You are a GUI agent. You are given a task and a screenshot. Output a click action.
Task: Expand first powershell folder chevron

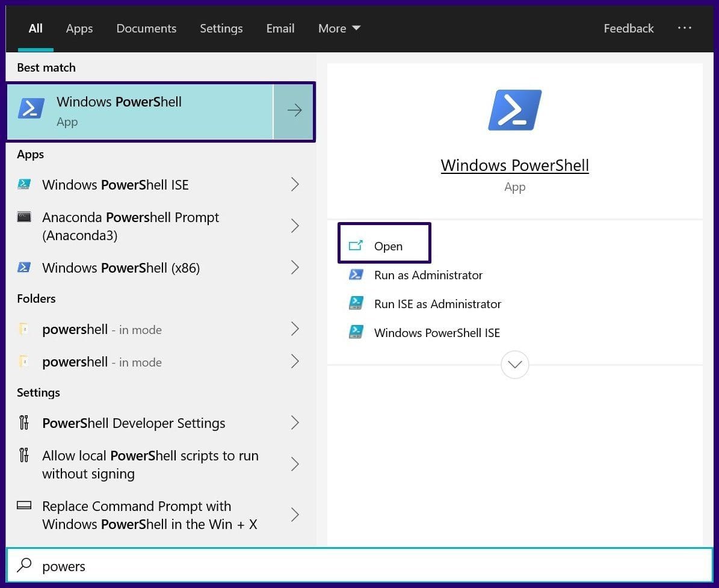point(295,329)
